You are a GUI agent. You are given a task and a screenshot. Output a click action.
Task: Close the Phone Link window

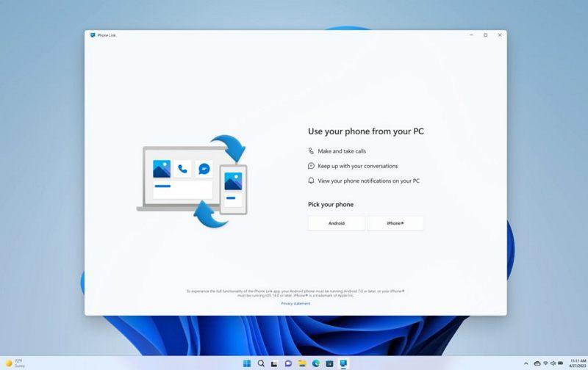pos(500,35)
